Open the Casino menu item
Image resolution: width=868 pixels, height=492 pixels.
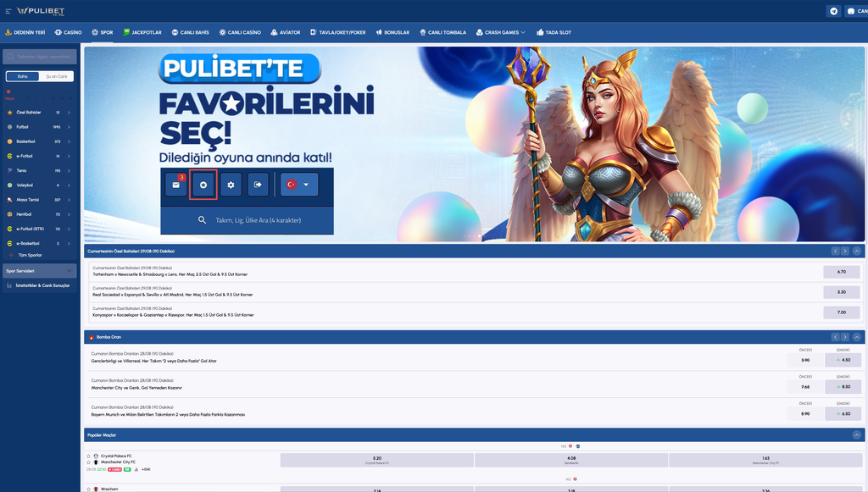[68, 33]
